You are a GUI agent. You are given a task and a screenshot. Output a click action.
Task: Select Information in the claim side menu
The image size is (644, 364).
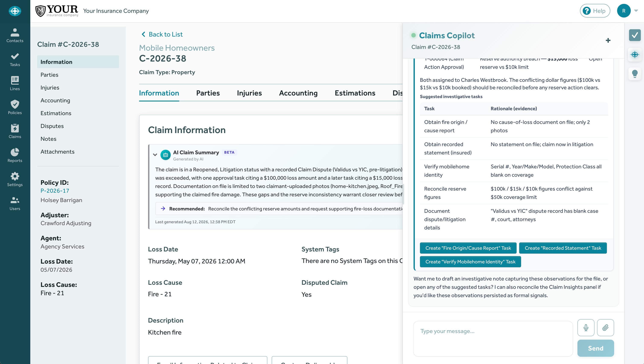pos(78,62)
